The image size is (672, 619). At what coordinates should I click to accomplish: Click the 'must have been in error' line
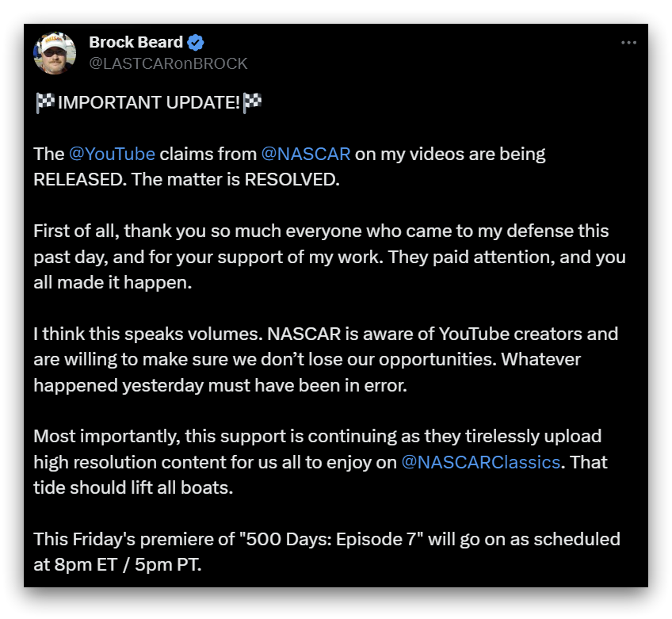307,385
